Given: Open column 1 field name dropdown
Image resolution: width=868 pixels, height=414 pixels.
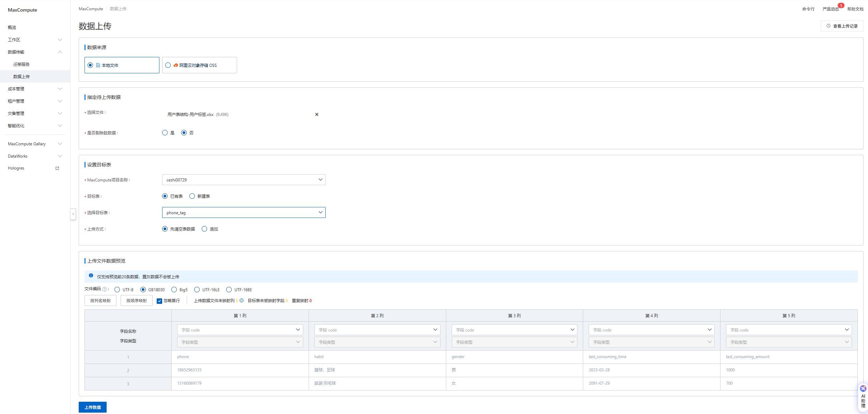Looking at the screenshot, I should 240,330.
